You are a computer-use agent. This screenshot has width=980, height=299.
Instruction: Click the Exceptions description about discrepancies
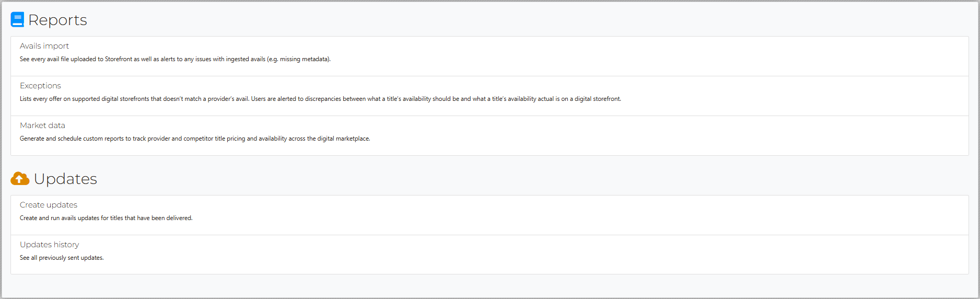pyautogui.click(x=320, y=99)
